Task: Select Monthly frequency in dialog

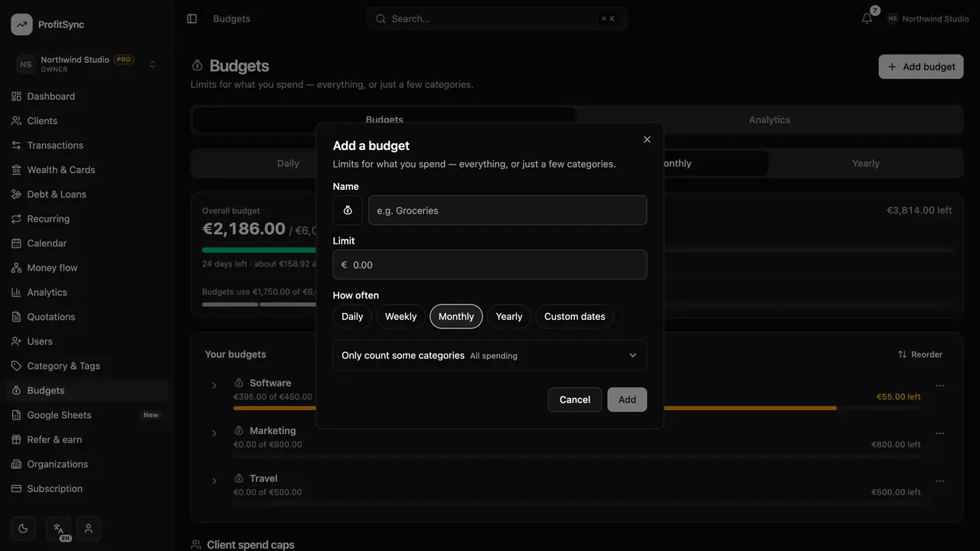Action: click(456, 316)
